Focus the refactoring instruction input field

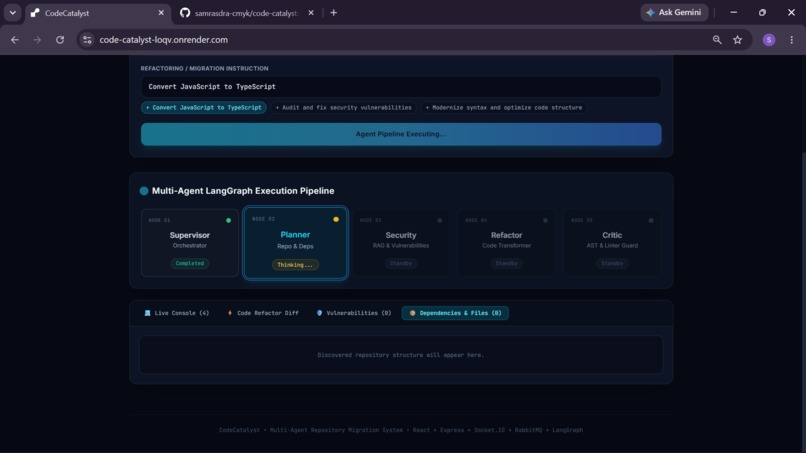tap(401, 87)
